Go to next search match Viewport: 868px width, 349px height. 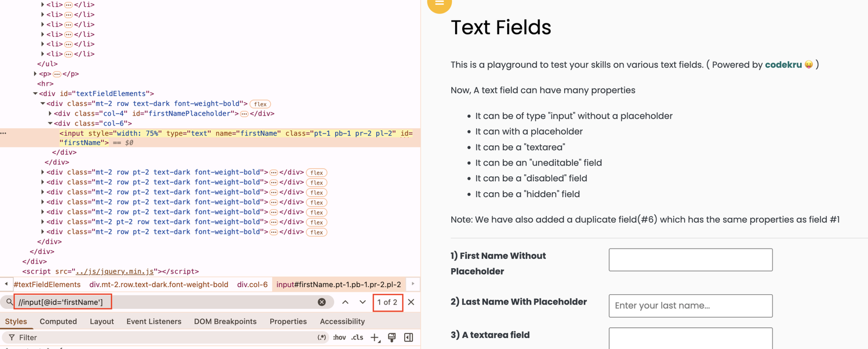point(362,302)
